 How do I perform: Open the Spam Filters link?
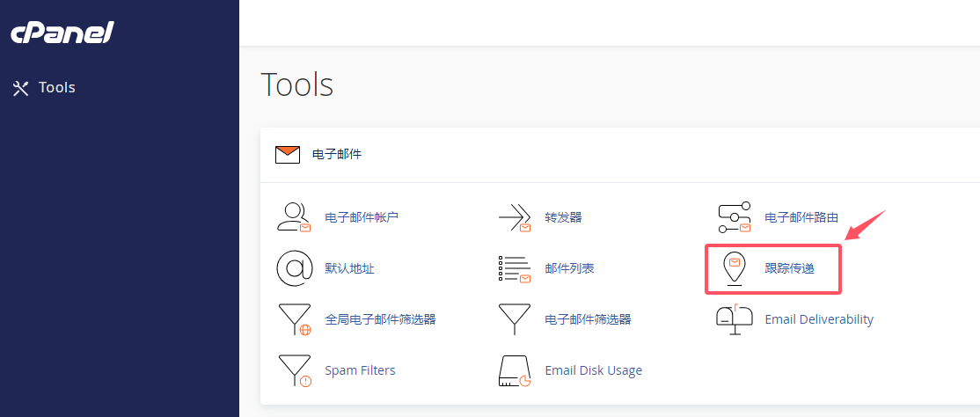point(360,370)
